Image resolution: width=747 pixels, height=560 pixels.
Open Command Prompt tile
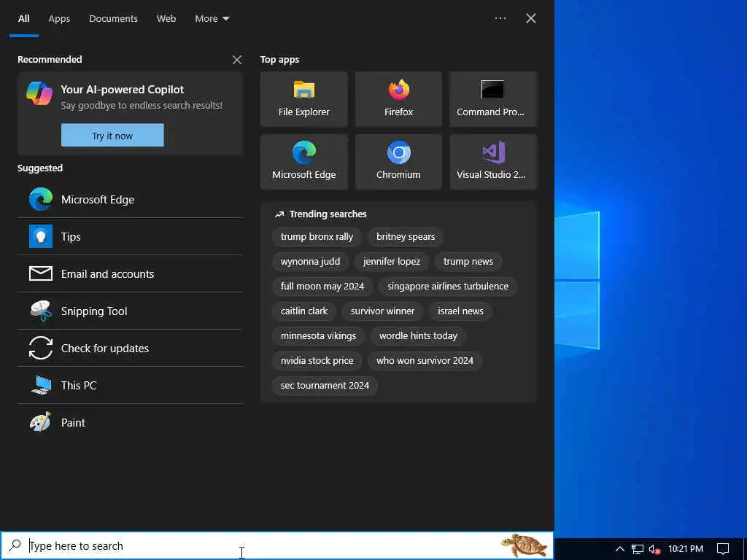click(493, 99)
